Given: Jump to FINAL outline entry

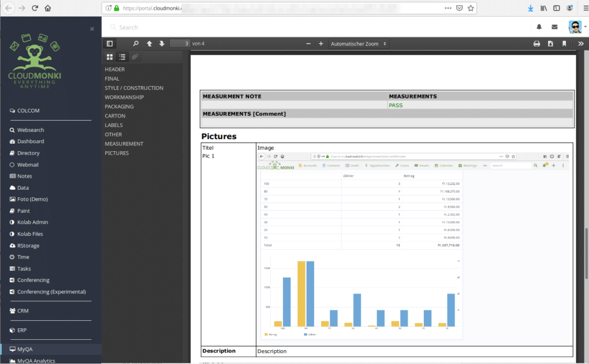Looking at the screenshot, I should (x=112, y=79).
